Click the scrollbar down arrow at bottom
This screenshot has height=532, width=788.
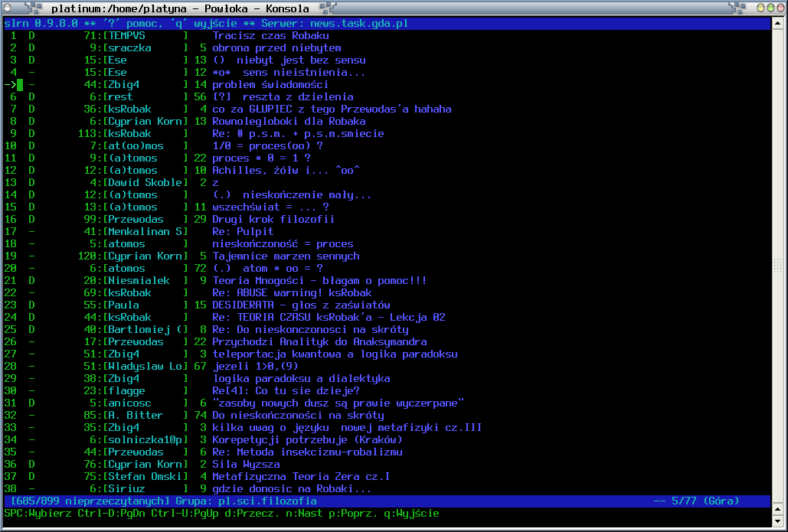click(777, 522)
